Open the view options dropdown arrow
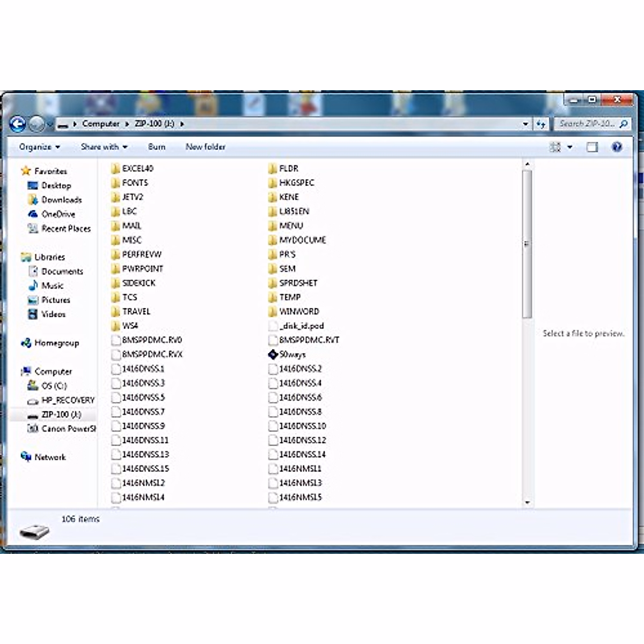Image resolution: width=644 pixels, height=644 pixels. tap(570, 147)
